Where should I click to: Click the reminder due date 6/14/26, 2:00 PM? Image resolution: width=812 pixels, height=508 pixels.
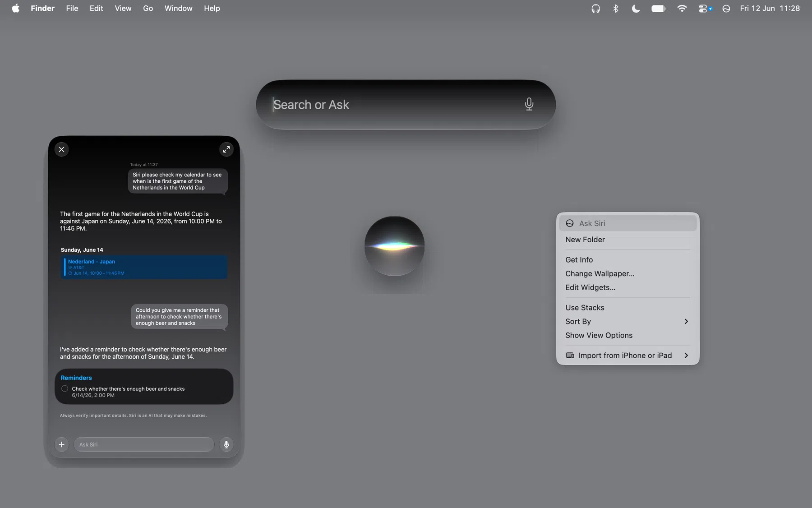tap(93, 395)
